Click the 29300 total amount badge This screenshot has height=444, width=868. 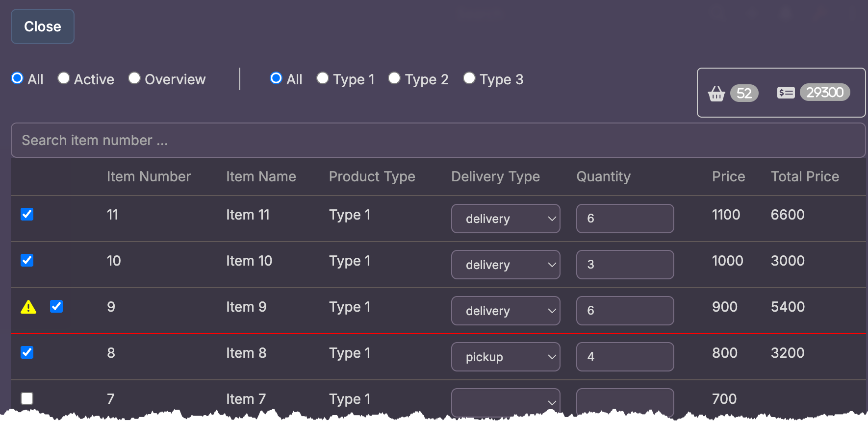[825, 92]
